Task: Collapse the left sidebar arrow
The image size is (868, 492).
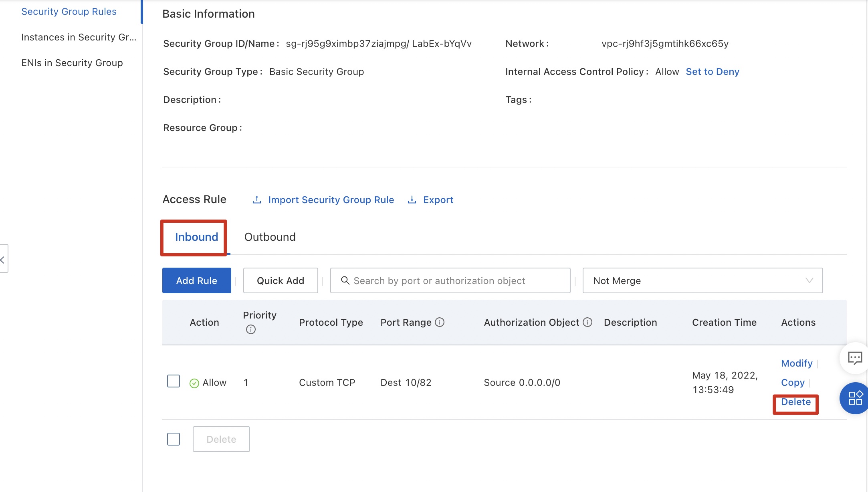Action: click(x=3, y=258)
